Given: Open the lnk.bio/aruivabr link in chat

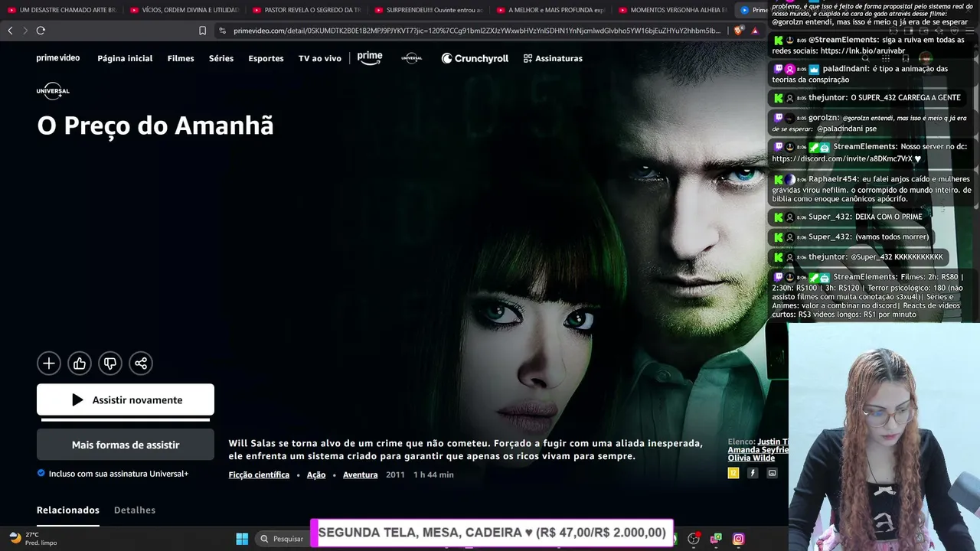Looking at the screenshot, I should (x=862, y=51).
